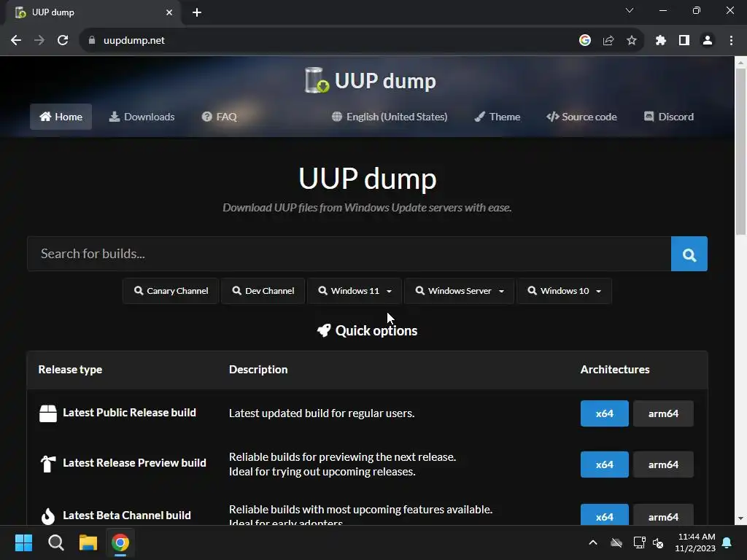The image size is (747, 560).
Task: Select x64 for Latest Beta Channel build
Action: [x=604, y=515]
